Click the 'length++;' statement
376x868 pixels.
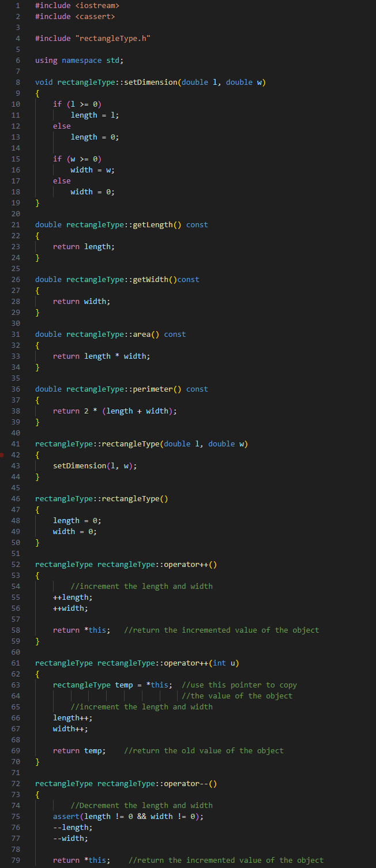pyautogui.click(x=73, y=717)
